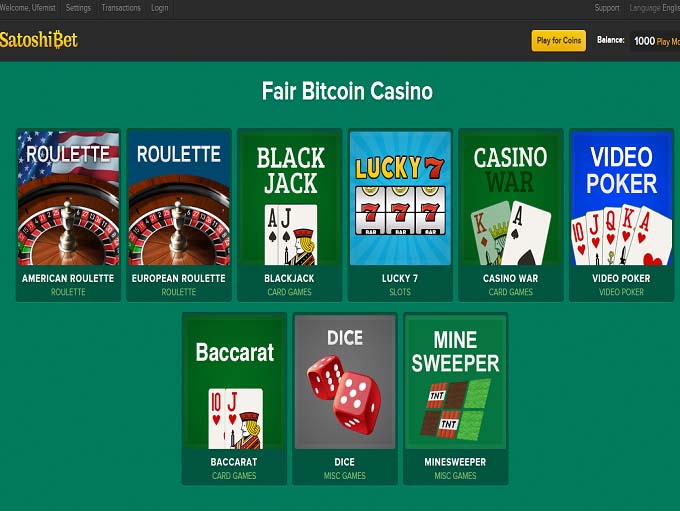Open the Dice game with red dice

point(345,398)
